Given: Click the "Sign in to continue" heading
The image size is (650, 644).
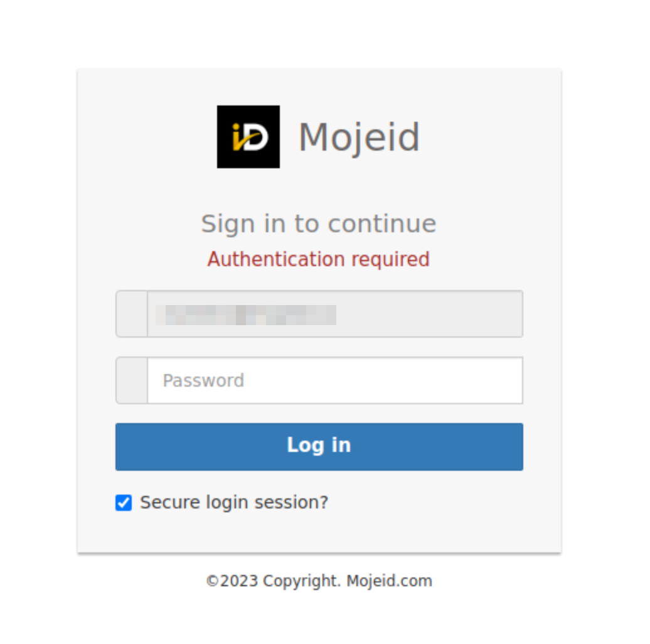Looking at the screenshot, I should coord(319,224).
